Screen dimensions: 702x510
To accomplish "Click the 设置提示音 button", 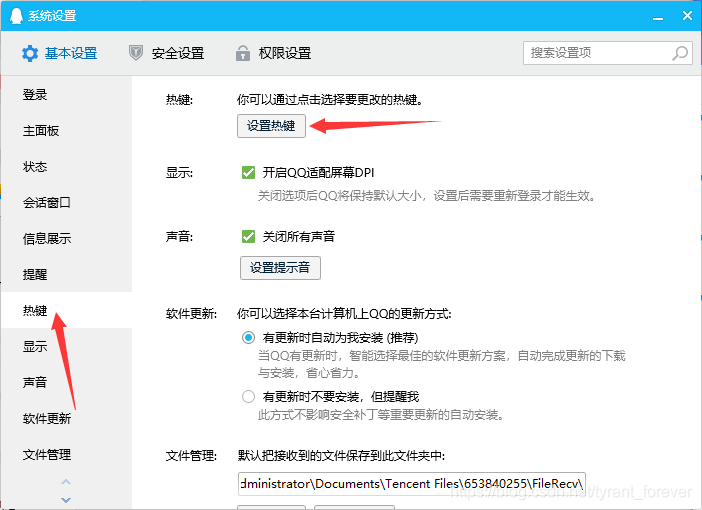I will (280, 268).
